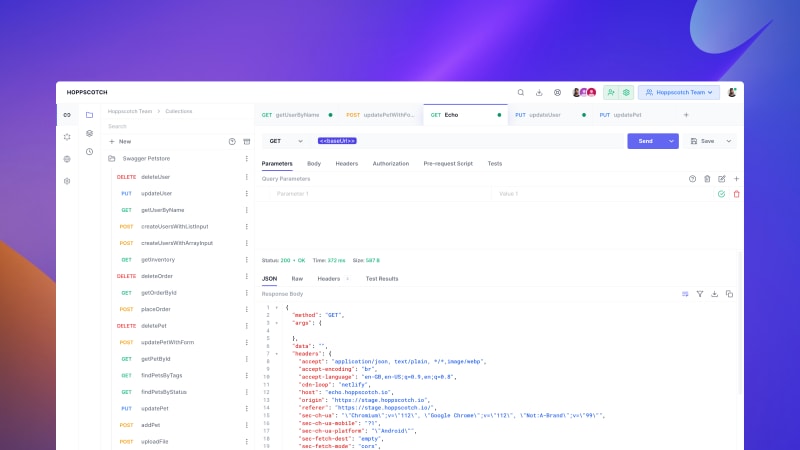Open the request Headers tab

pos(346,164)
